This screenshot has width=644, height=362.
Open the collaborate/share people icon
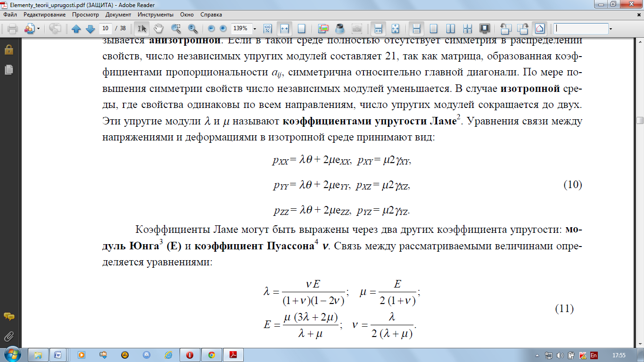coord(29,28)
